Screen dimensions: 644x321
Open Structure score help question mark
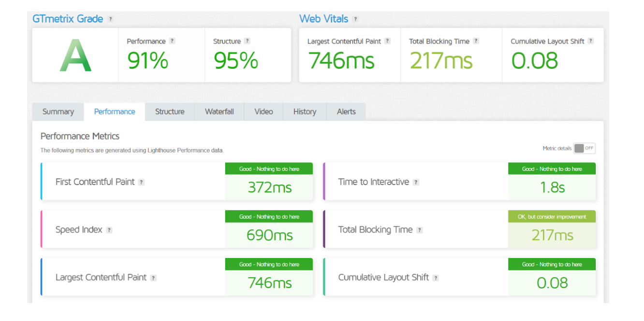[247, 41]
